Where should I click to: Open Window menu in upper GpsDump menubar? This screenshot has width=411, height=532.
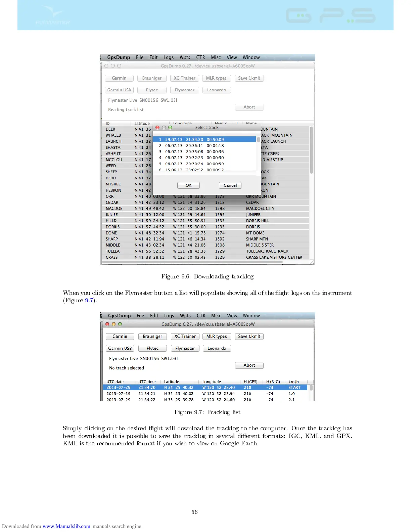[x=251, y=57]
